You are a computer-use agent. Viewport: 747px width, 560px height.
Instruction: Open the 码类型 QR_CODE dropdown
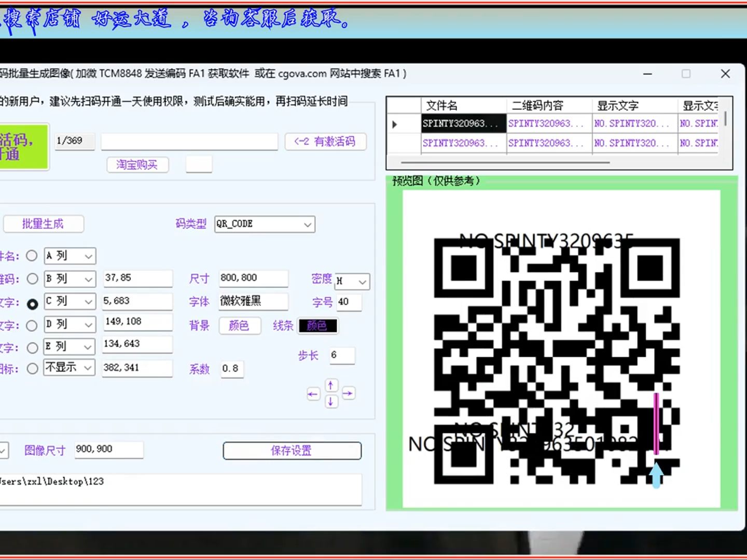(265, 224)
